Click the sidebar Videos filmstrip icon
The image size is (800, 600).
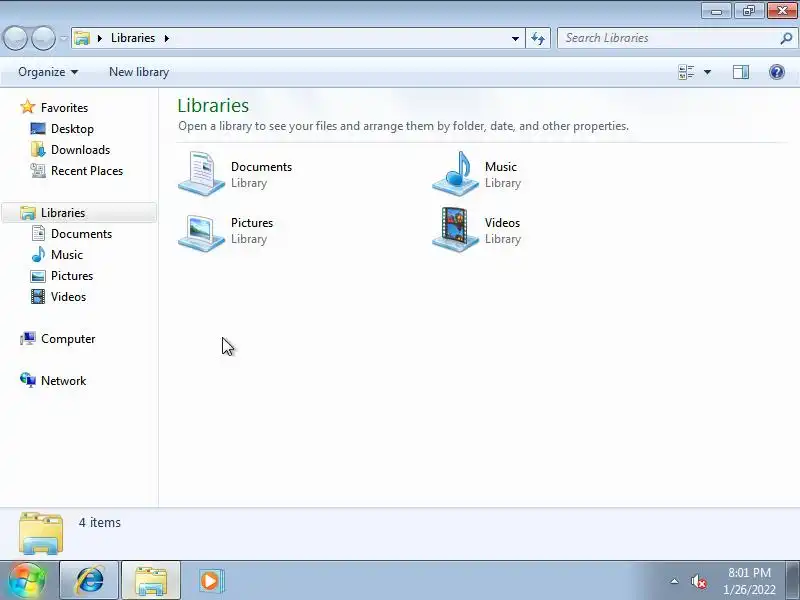38,296
